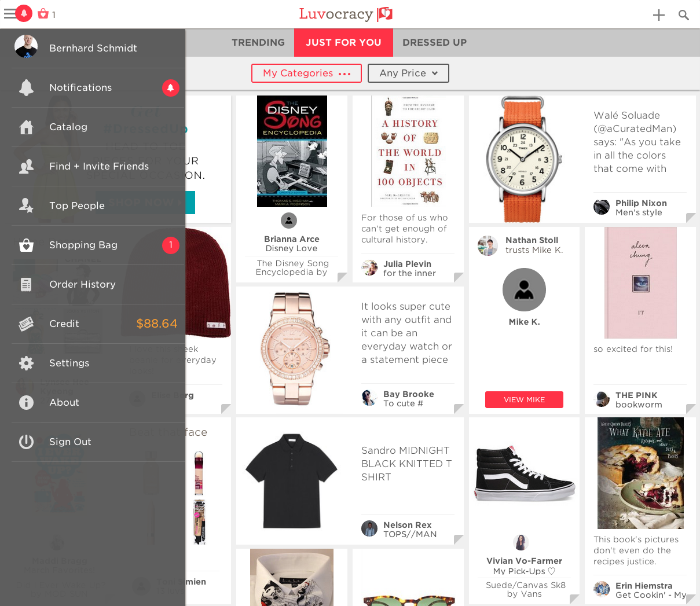Click the plus add icon
Viewport: 700px width, 606px height.
pyautogui.click(x=659, y=15)
